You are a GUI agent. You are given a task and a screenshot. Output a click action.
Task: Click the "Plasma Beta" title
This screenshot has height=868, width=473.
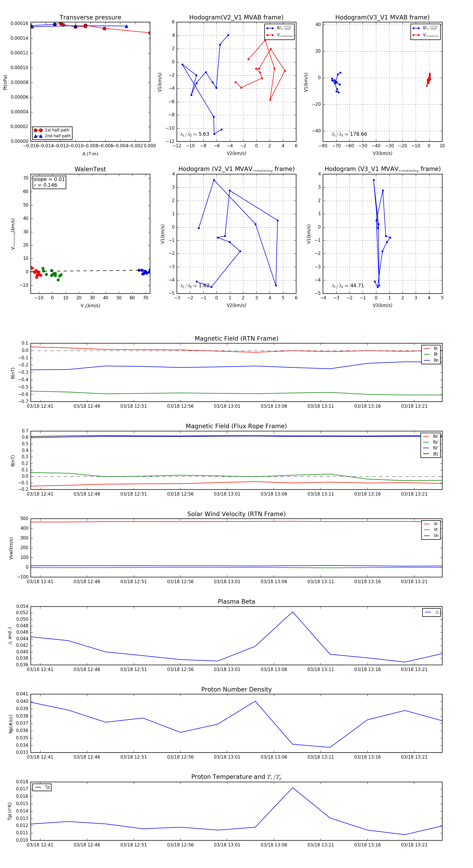(236, 602)
